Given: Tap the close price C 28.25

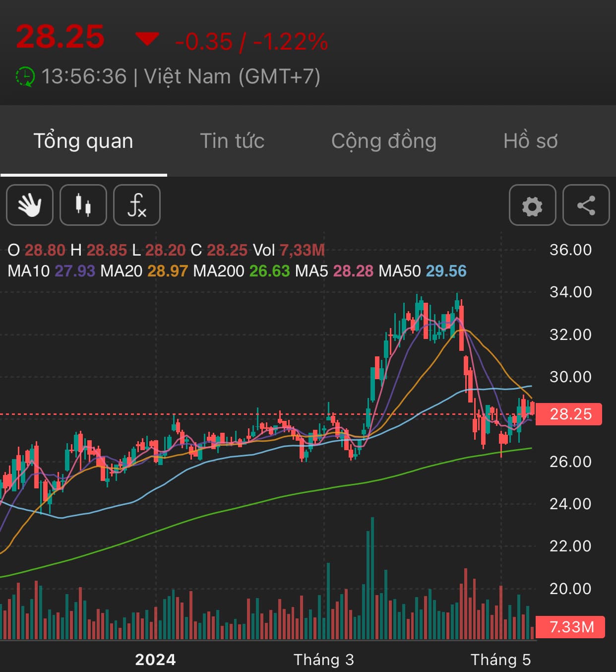Looking at the screenshot, I should [x=219, y=250].
